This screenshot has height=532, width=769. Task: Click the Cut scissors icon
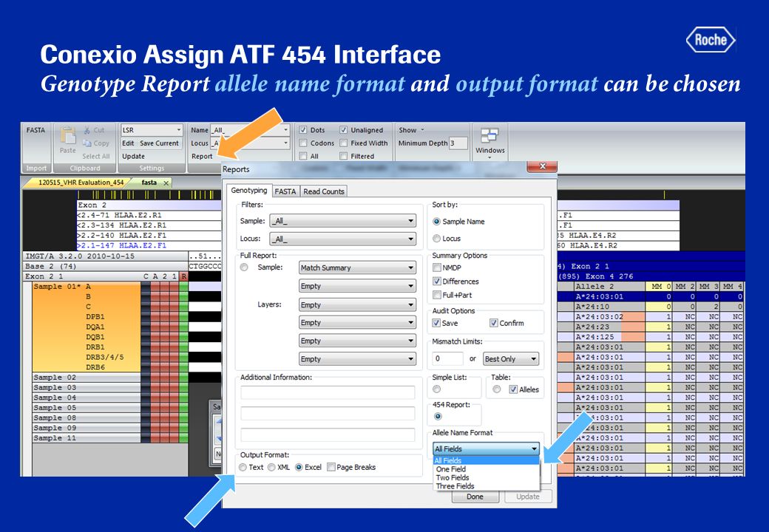[87, 130]
